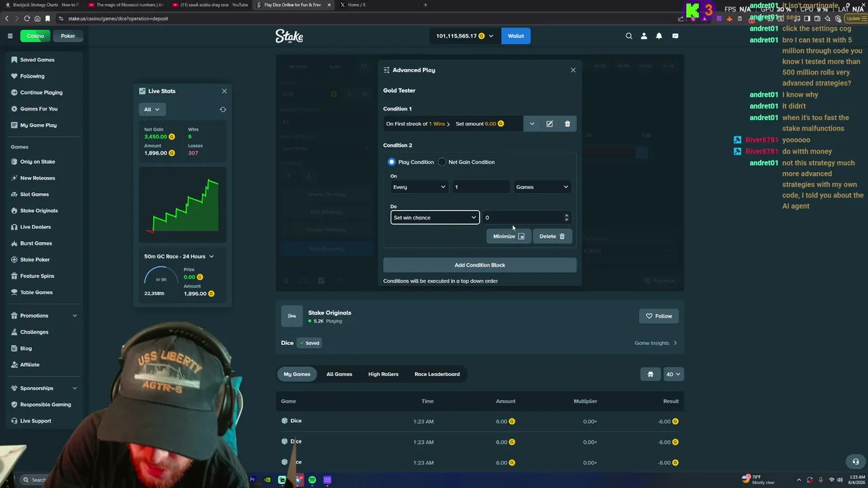The height and width of the screenshot is (488, 868).
Task: Expand the Sponsorships sidebar section
Action: pos(44,388)
